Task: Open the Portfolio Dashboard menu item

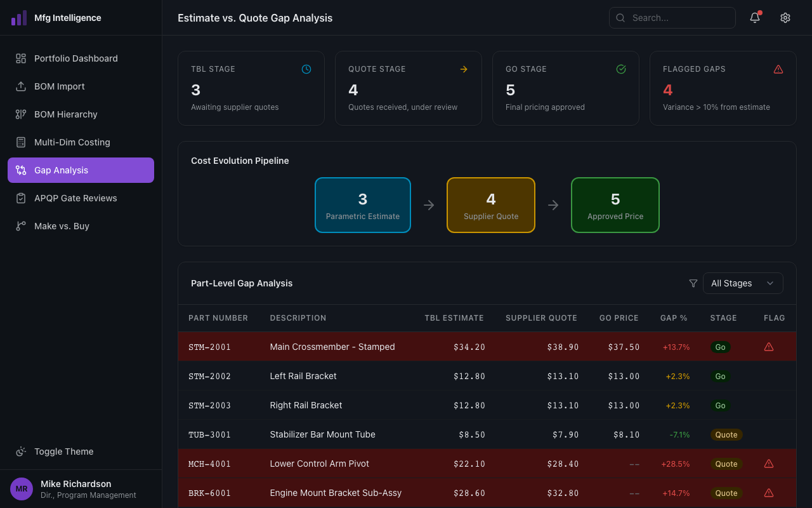Action: coord(75,58)
